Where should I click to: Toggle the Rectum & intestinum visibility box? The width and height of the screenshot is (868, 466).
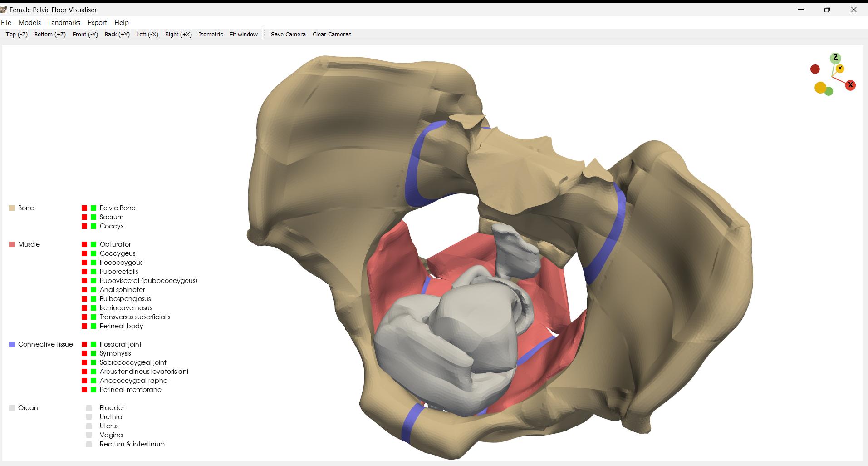(89, 444)
